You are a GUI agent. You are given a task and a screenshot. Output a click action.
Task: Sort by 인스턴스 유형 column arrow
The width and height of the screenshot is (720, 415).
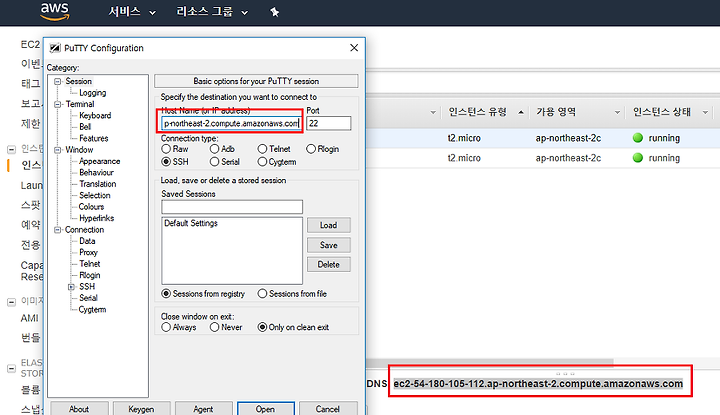(x=521, y=112)
